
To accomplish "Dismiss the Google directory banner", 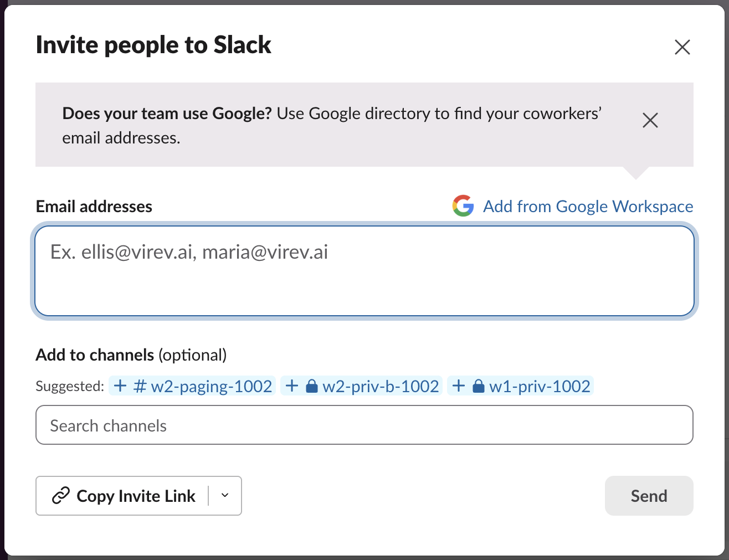I will coord(650,120).
